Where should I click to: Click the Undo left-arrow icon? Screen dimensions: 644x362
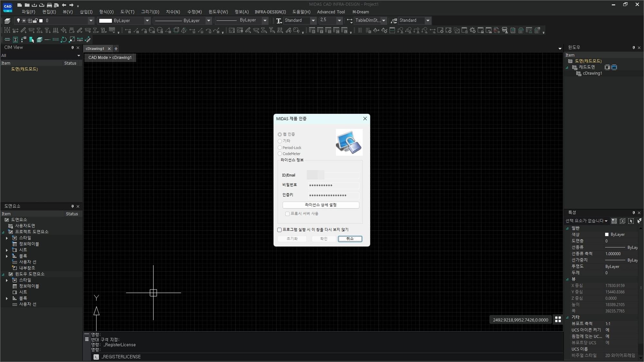(64, 5)
